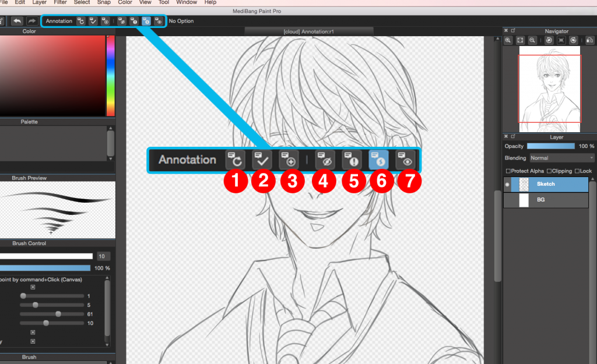Open the Tool menu
The height and width of the screenshot is (364, 597).
click(x=164, y=2)
